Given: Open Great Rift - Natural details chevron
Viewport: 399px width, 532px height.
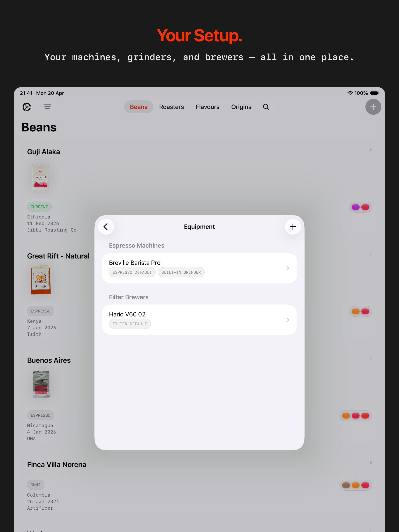Looking at the screenshot, I should click(370, 254).
